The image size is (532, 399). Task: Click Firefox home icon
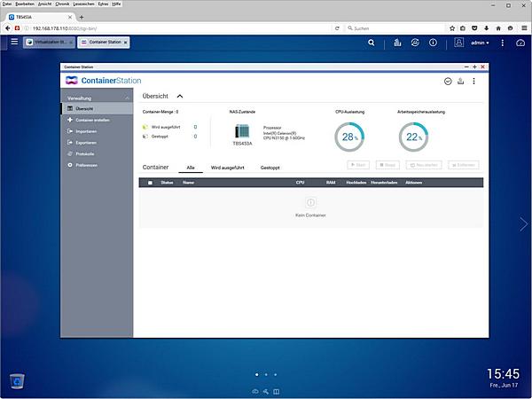(x=498, y=28)
